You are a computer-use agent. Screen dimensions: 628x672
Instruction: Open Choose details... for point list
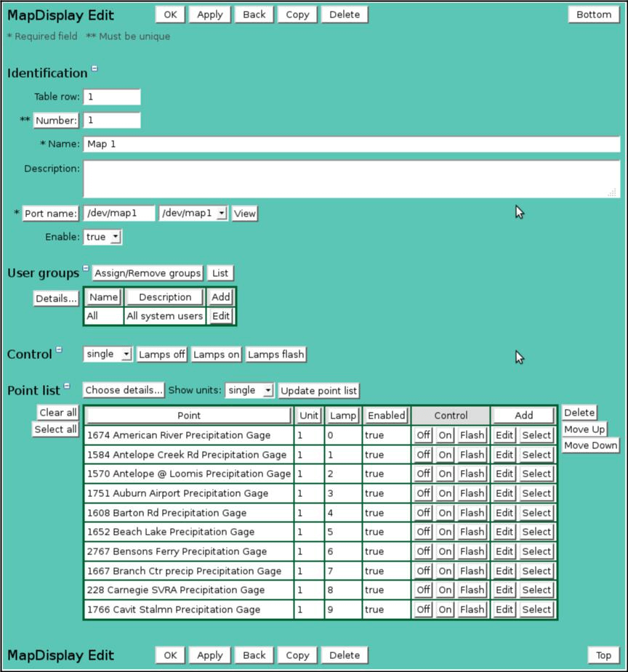pos(124,390)
